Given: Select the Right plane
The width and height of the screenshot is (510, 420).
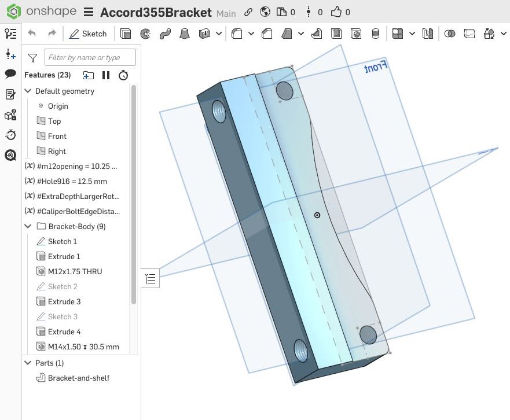Looking at the screenshot, I should [x=57, y=151].
